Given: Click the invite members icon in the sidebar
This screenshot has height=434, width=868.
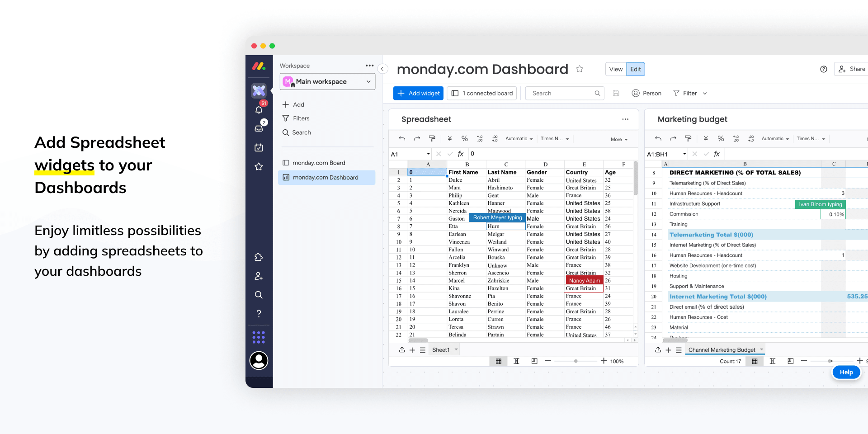Looking at the screenshot, I should [x=259, y=276].
